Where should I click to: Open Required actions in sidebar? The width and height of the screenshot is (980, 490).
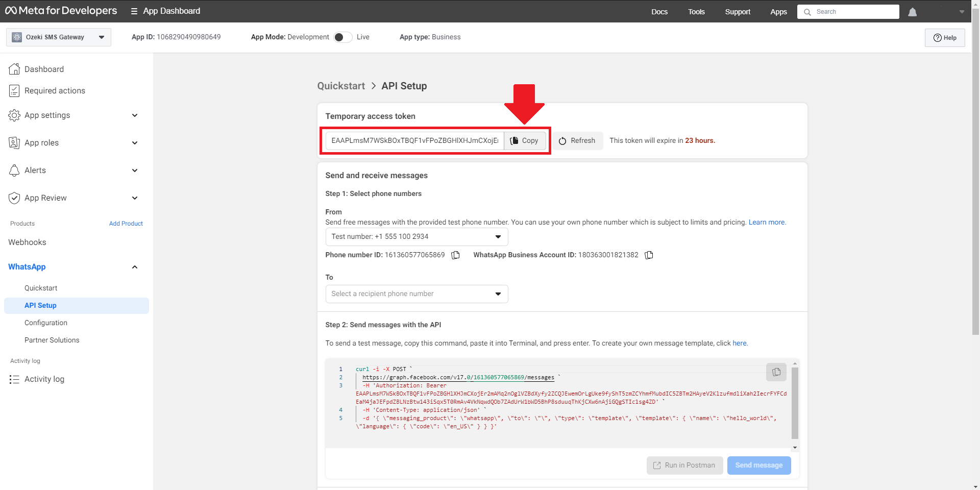tap(55, 90)
